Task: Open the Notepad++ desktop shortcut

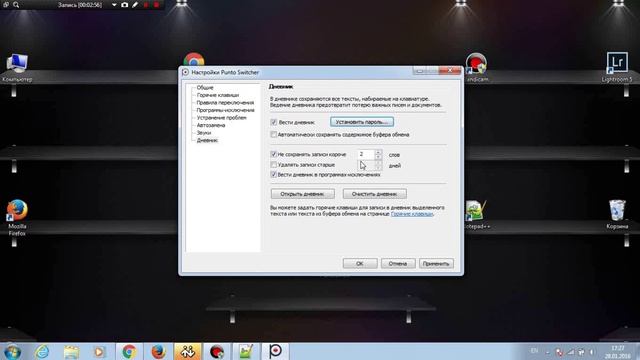Action: [476, 214]
